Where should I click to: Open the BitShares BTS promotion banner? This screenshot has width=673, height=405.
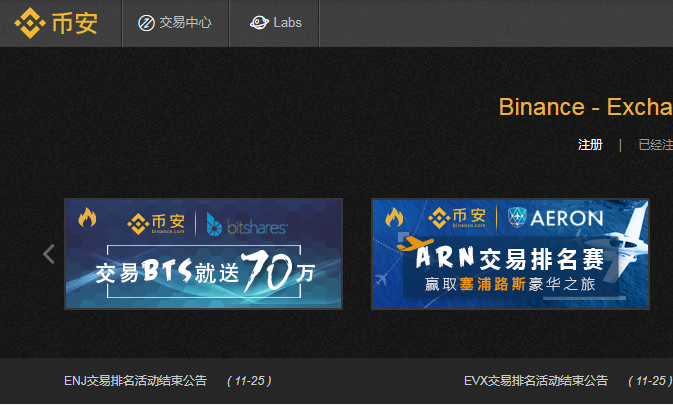point(203,254)
